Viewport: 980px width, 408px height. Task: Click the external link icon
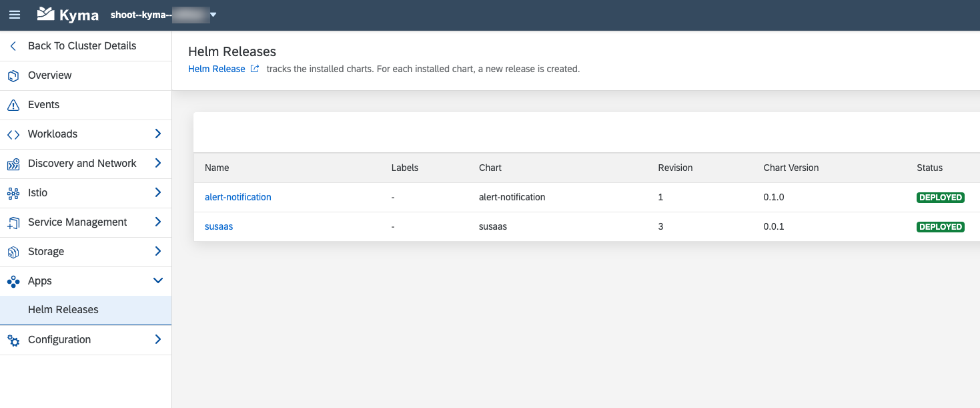pyautogui.click(x=254, y=69)
